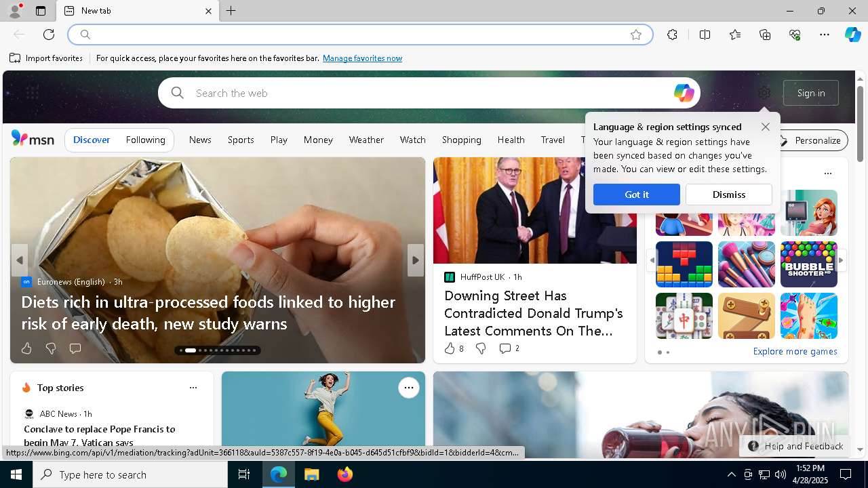Open page settings gear icon
This screenshot has height=488, width=868.
pyautogui.click(x=764, y=93)
